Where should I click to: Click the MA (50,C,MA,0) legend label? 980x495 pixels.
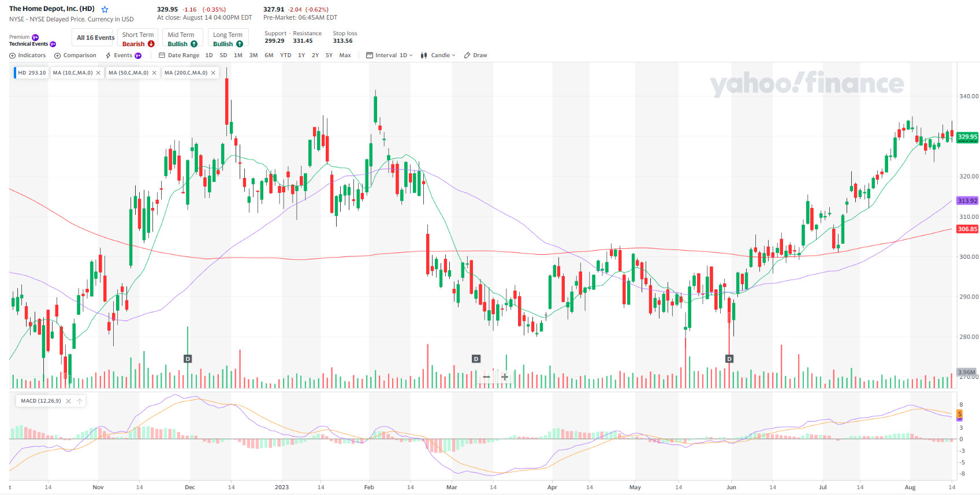128,73
